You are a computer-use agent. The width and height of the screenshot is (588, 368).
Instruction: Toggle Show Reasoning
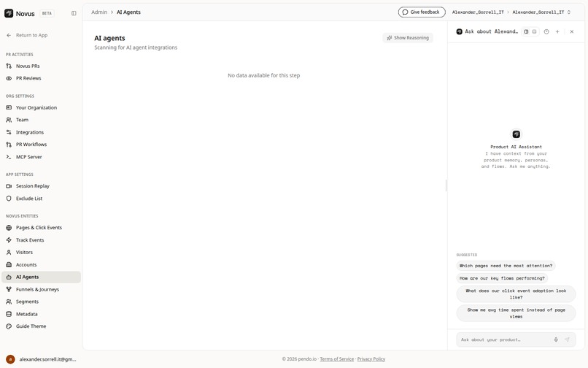[408, 38]
